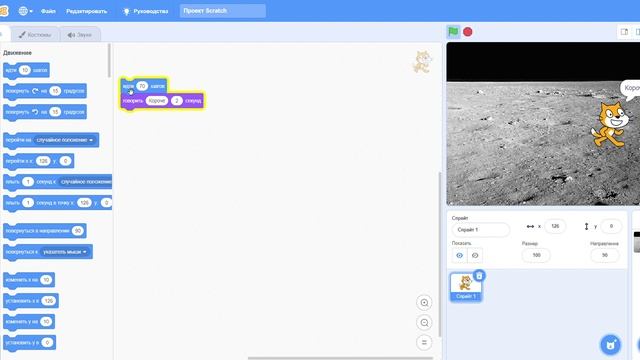Screen dimensions: 640x360
Task: Edit the 70 value in workspace идти block
Action: tap(142, 86)
